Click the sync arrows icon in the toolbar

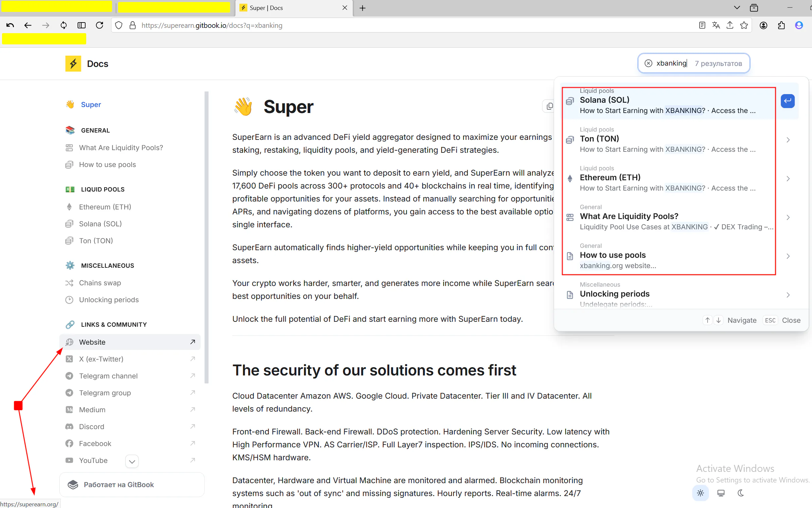click(x=64, y=25)
